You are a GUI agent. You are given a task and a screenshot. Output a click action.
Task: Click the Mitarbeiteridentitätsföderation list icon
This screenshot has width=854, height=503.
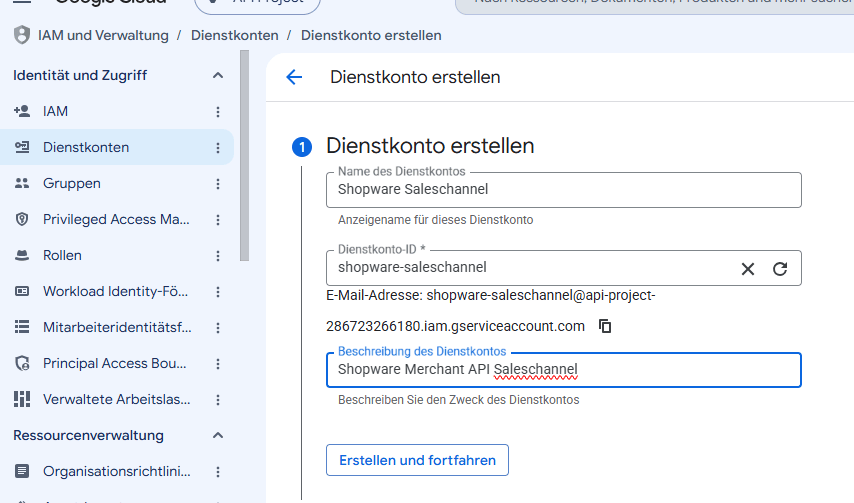(22, 327)
